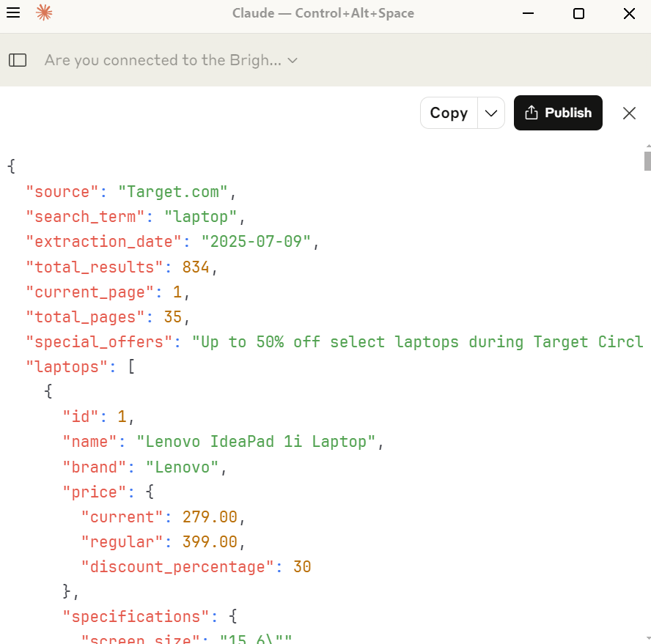Click the "discount_percentage" key

click(177, 567)
